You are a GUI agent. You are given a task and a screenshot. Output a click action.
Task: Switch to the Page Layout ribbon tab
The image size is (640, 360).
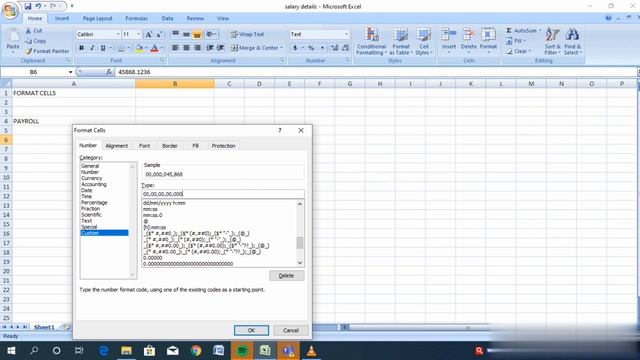97,18
